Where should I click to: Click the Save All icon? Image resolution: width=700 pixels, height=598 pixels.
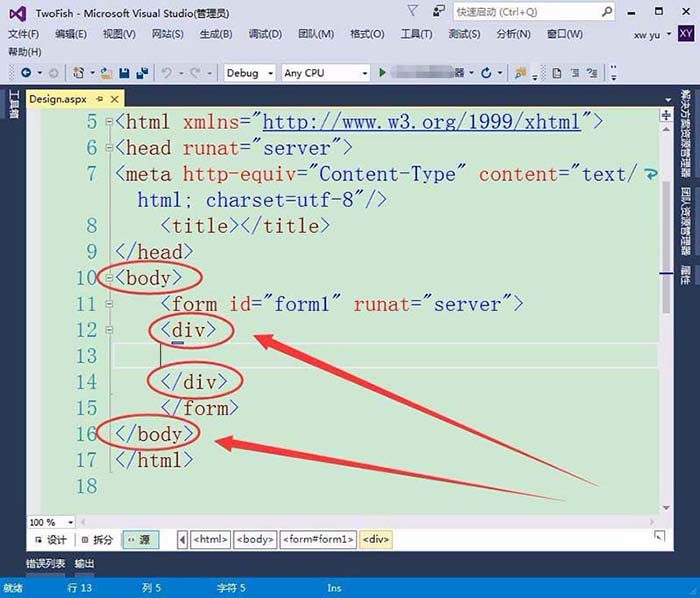click(142, 73)
